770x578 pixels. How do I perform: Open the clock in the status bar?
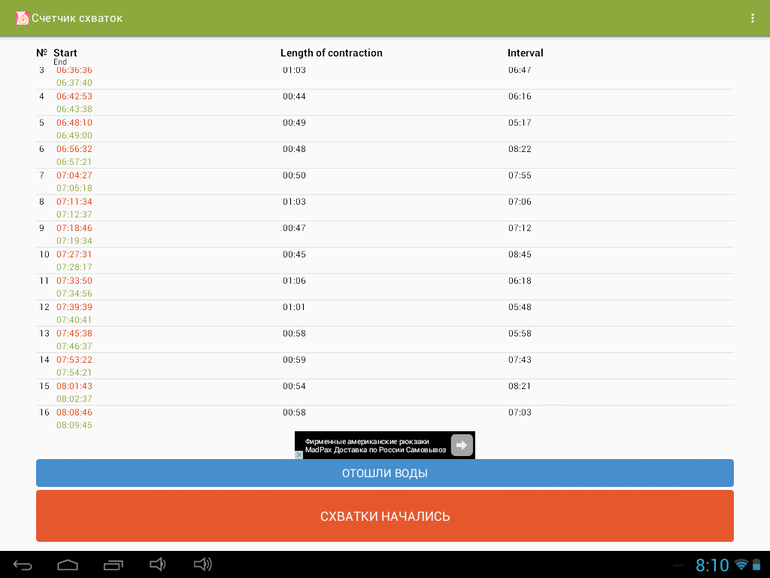[x=712, y=565]
